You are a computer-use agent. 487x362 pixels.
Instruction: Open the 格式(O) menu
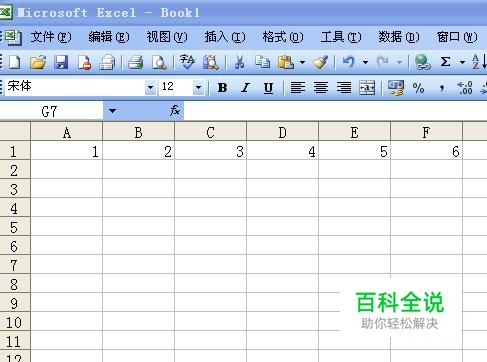[283, 37]
